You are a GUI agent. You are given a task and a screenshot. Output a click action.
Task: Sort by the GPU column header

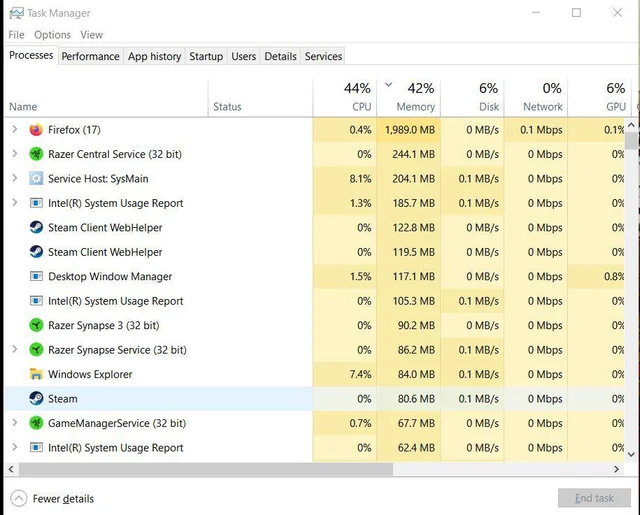(x=599, y=98)
